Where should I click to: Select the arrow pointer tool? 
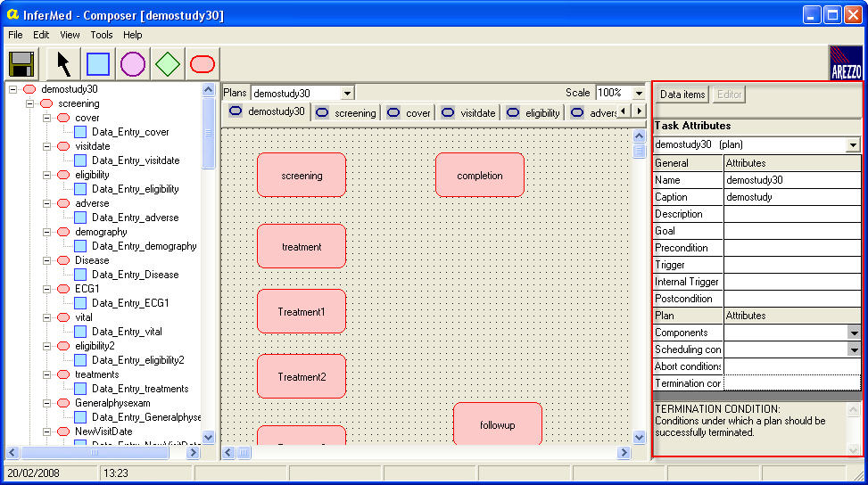63,64
